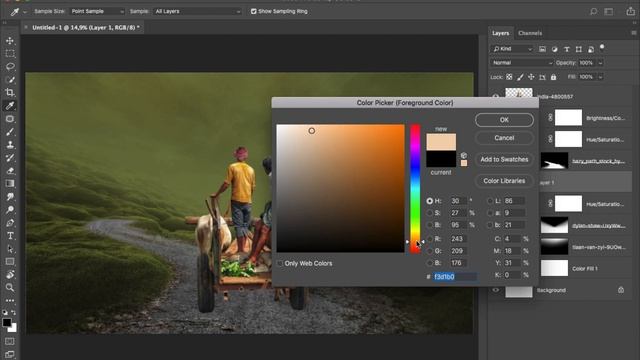Select the Path Selection tool
Viewport: 640px width, 360px height.
[x=10, y=249]
